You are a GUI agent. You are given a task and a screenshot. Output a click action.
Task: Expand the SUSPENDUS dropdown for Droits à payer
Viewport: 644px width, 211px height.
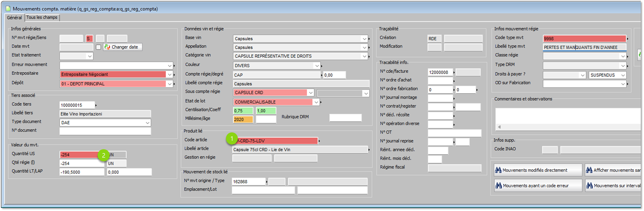623,75
